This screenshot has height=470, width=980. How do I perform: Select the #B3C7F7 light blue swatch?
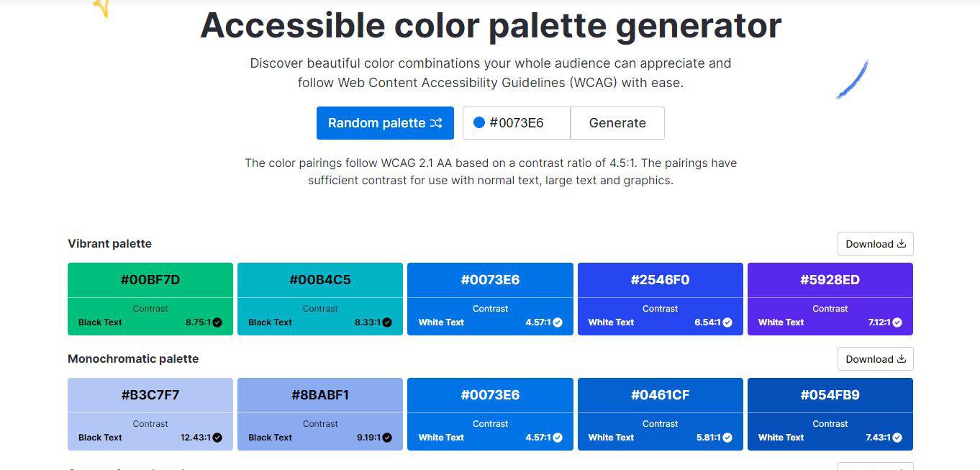pos(150,395)
